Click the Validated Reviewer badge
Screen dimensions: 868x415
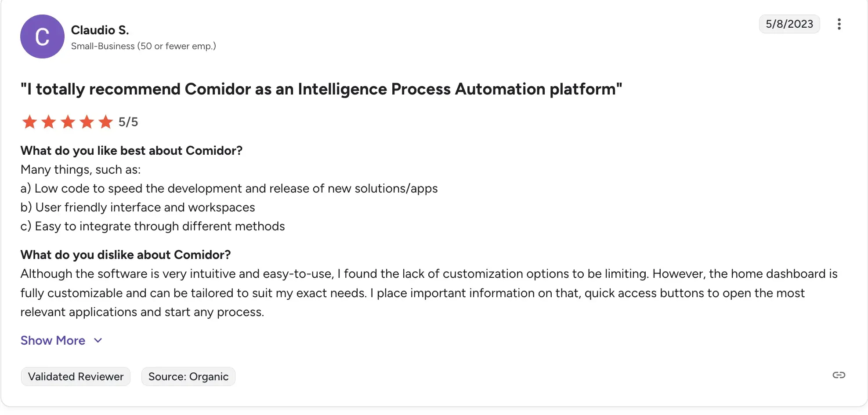[x=75, y=376]
